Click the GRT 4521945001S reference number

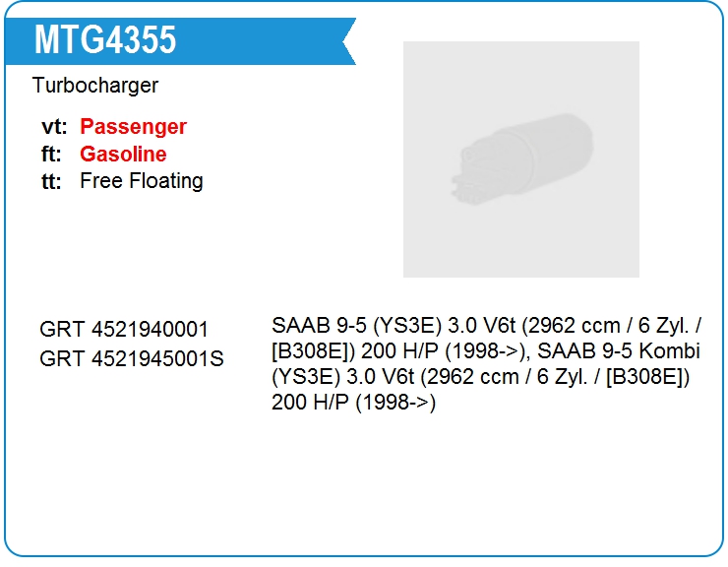131,358
